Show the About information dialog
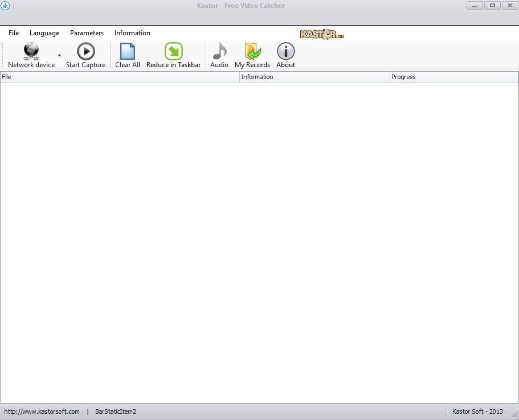 pos(285,52)
